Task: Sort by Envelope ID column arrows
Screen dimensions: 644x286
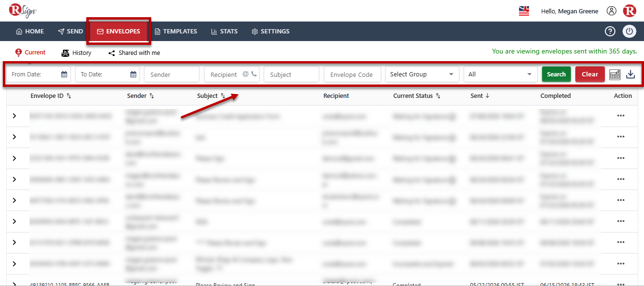Action: 69,96
